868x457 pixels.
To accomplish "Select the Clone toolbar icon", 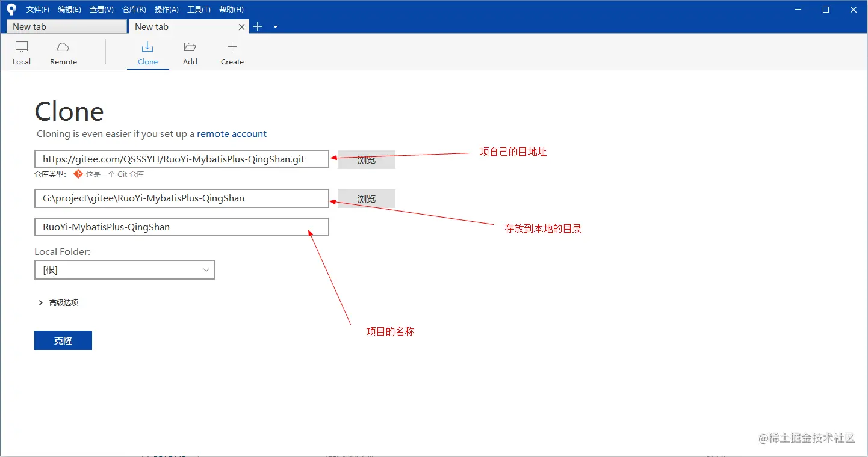I will pyautogui.click(x=147, y=54).
